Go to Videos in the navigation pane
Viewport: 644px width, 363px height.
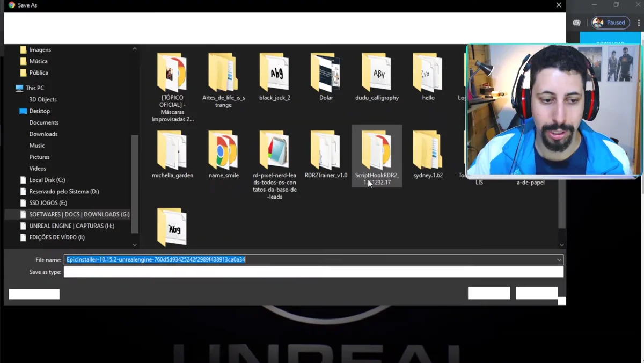coord(38,169)
